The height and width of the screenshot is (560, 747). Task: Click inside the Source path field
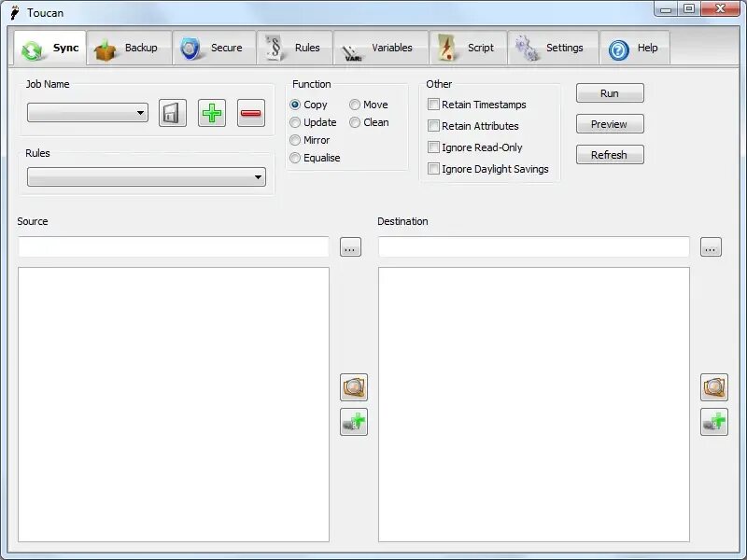point(173,246)
